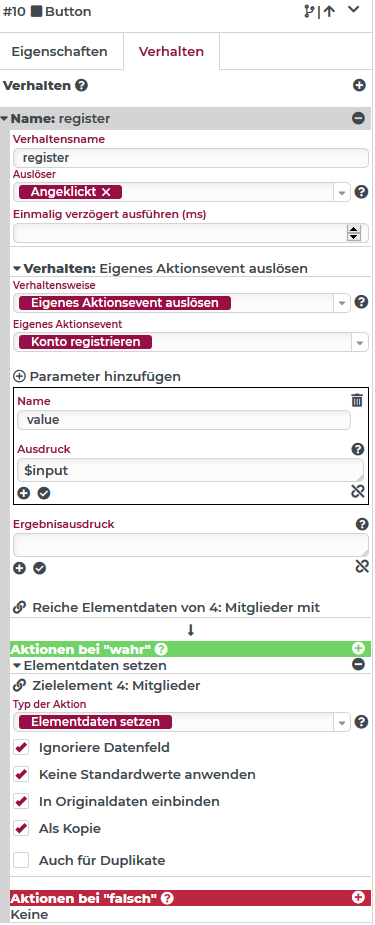Delete the value parameter with trash icon

coord(357,401)
